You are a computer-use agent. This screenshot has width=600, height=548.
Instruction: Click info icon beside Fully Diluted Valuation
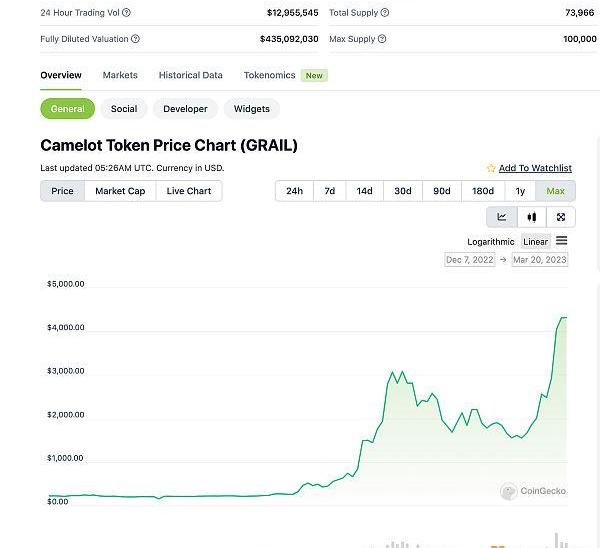[x=136, y=39]
